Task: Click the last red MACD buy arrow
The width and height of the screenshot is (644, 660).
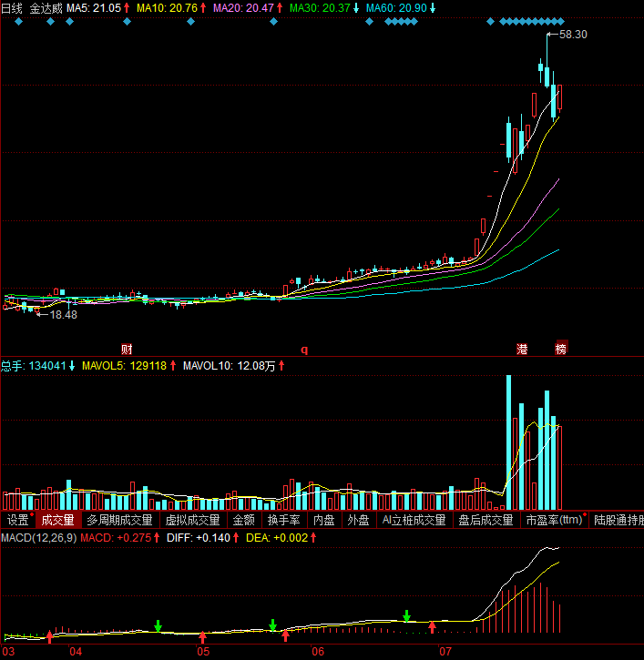Action: (432, 626)
